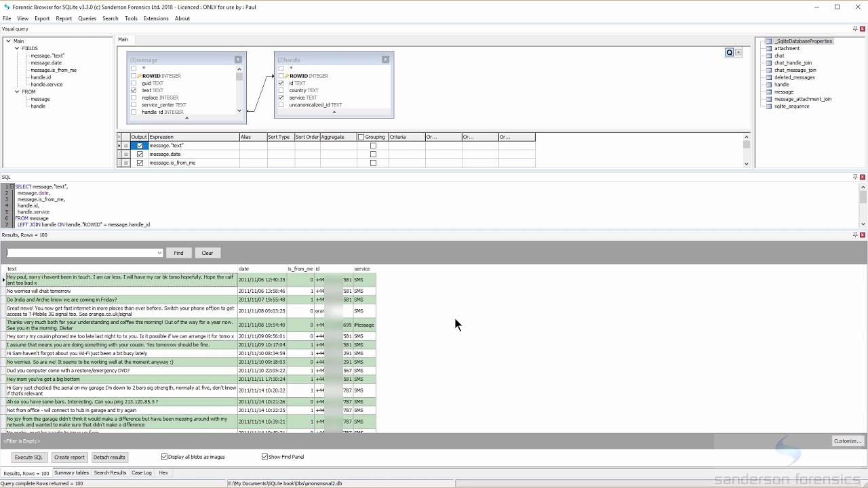The width and height of the screenshot is (868, 488).
Task: Uncheck the service TEXT field in handle table
Action: pos(281,98)
